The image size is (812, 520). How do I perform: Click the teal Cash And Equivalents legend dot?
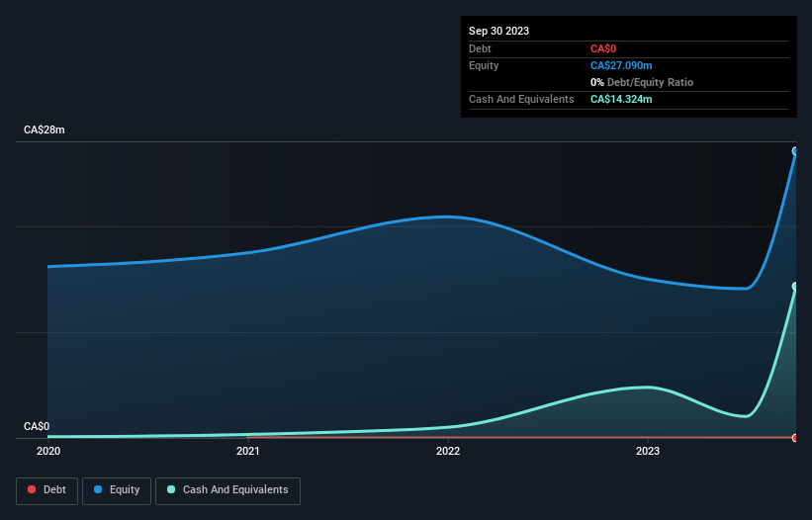point(171,489)
